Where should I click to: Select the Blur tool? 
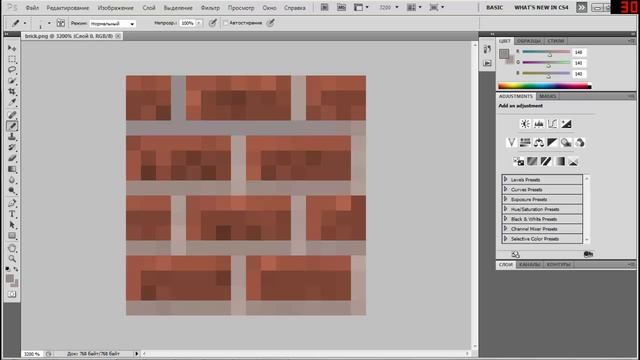(12, 180)
